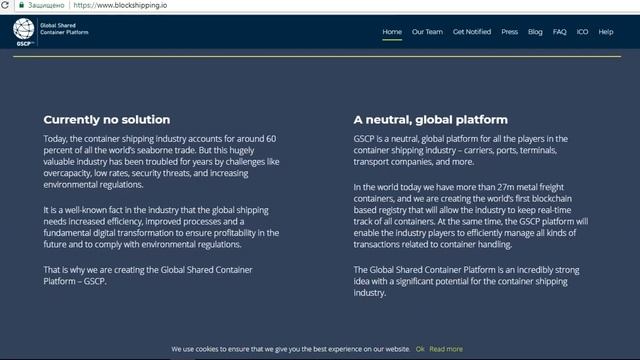Accept cookies with the Ok link
Screen dimensions: 640x360
420,349
